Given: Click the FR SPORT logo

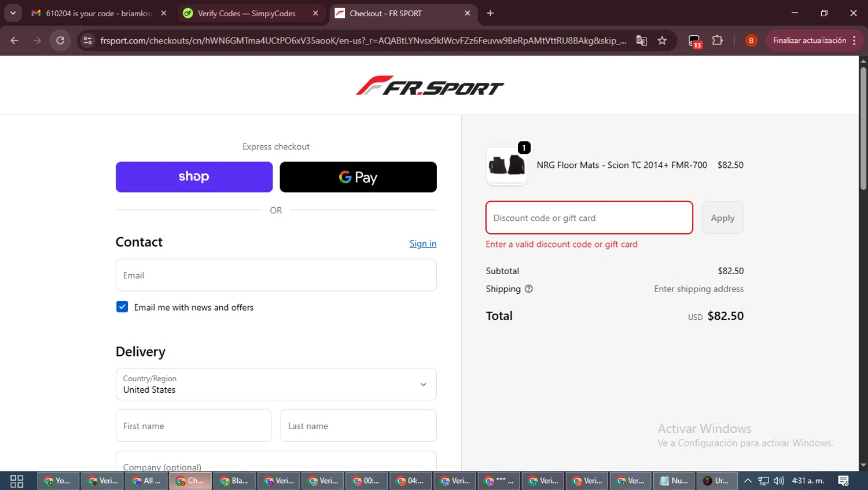Looking at the screenshot, I should tap(430, 86).
